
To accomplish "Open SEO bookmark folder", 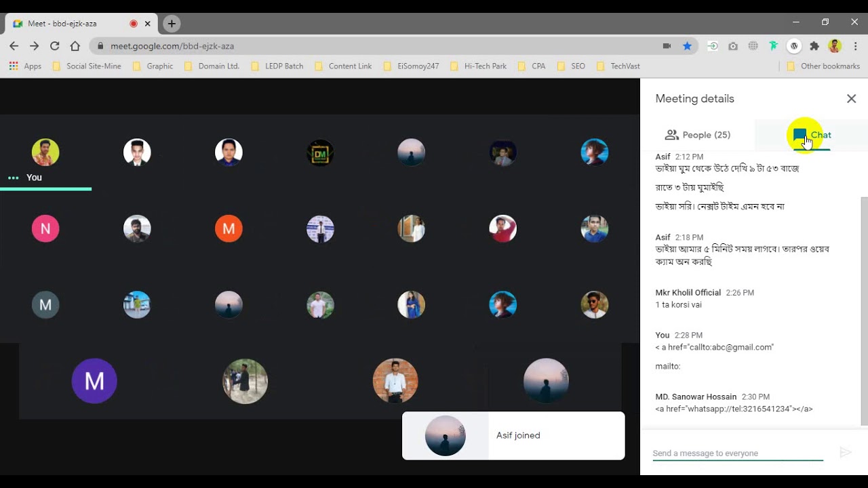I will (571, 66).
